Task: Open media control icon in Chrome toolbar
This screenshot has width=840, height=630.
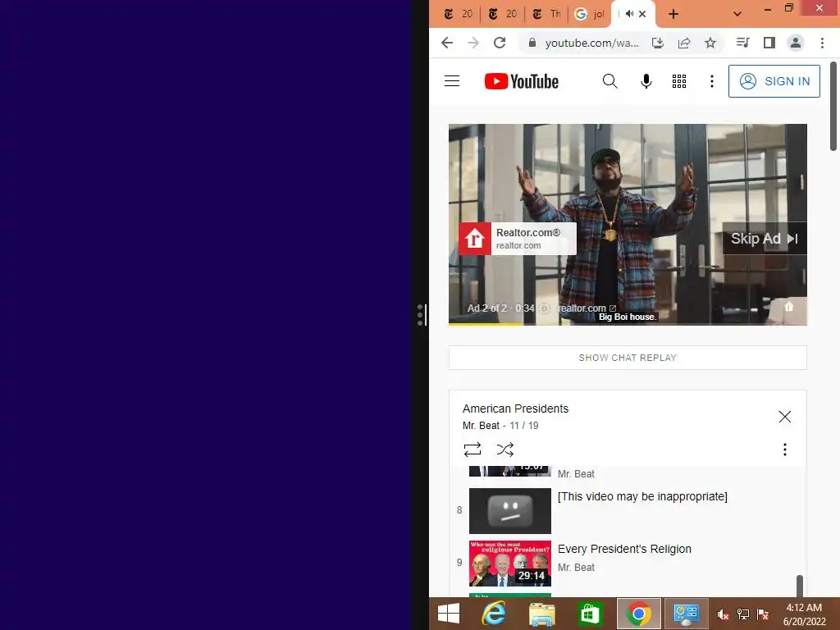Action: (x=742, y=43)
